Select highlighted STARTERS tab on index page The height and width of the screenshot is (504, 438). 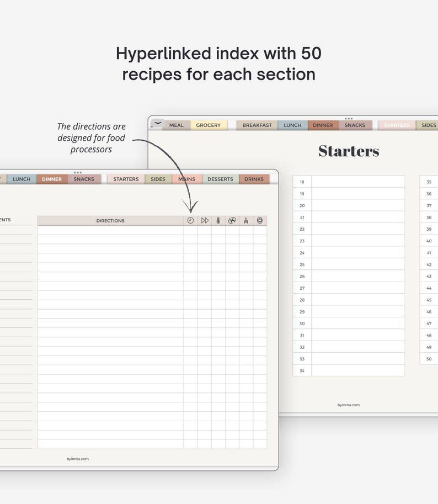397,125
